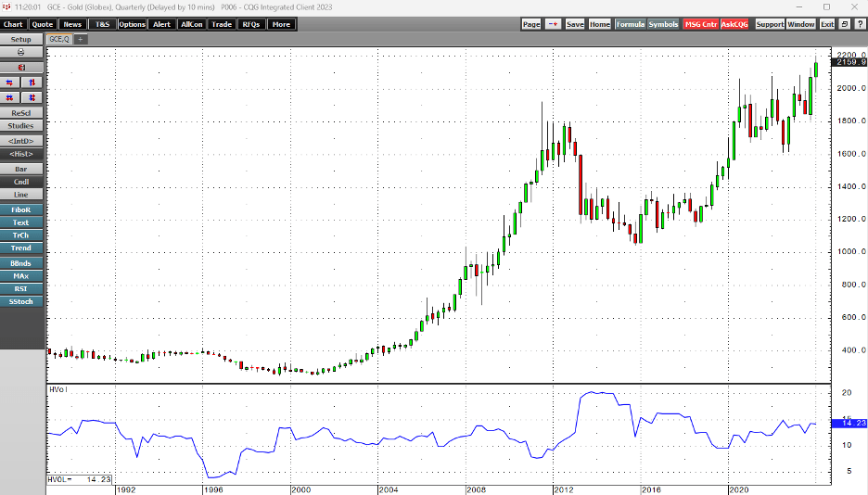868x495 pixels.
Task: Select the GCE,Q chart tab
Action: (x=59, y=40)
